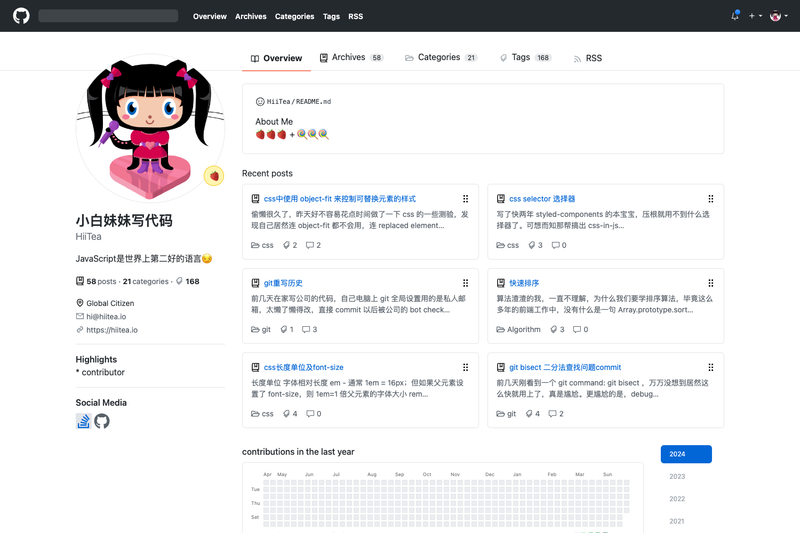Click the 58 posts link in sidebar
The width and height of the screenshot is (800, 533).
click(x=96, y=281)
